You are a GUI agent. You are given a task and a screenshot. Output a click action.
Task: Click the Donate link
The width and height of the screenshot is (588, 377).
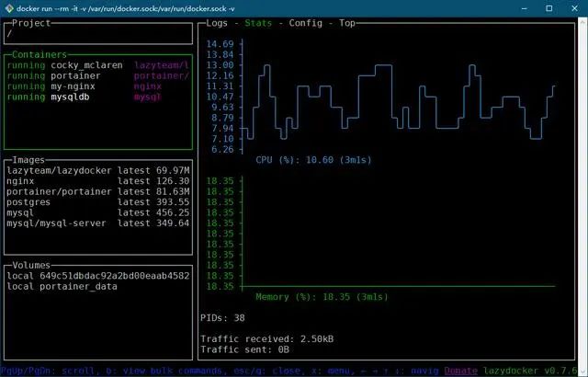461,371
